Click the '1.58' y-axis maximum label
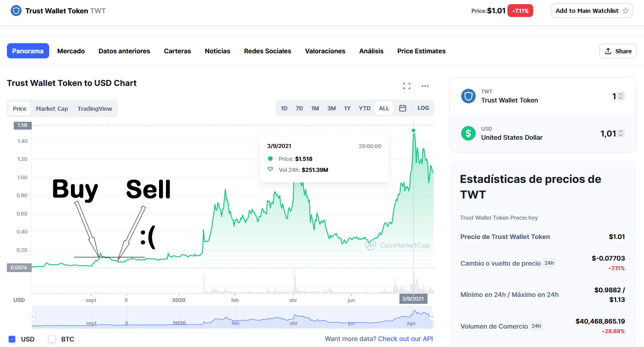Viewport: 644px width, 347px height. click(22, 125)
